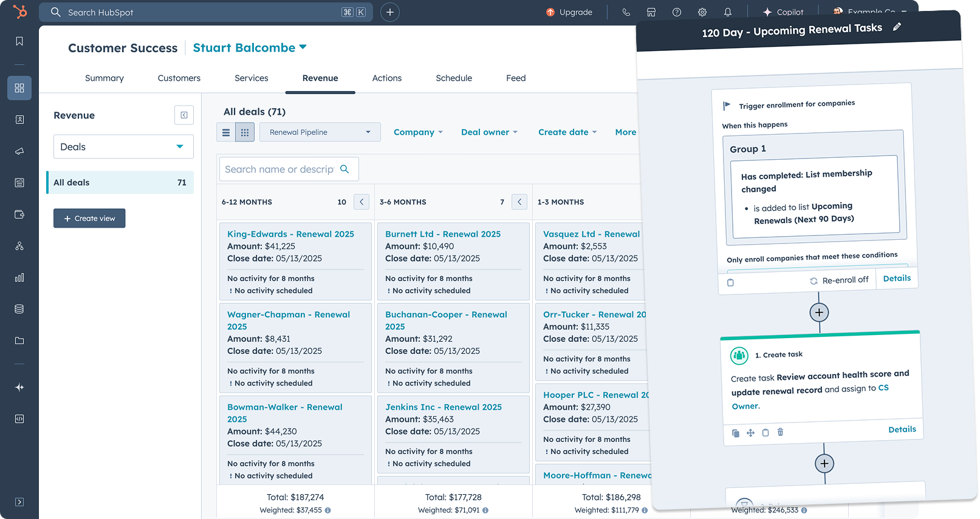The image size is (980, 519).
Task: Click the HubSpot sprocket logo
Action: 19,12
